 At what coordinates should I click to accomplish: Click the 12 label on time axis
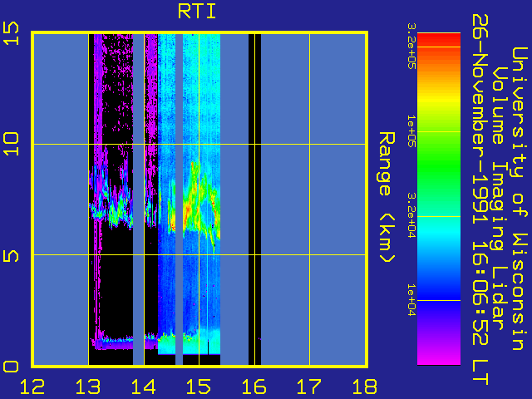[32, 387]
